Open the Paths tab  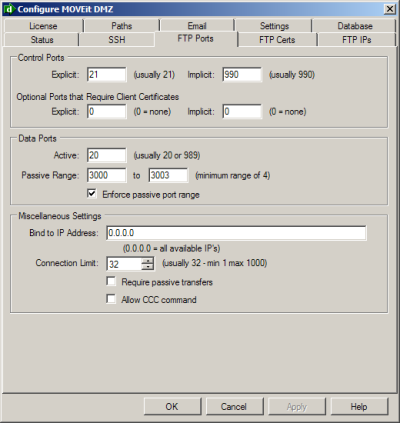[x=122, y=26]
